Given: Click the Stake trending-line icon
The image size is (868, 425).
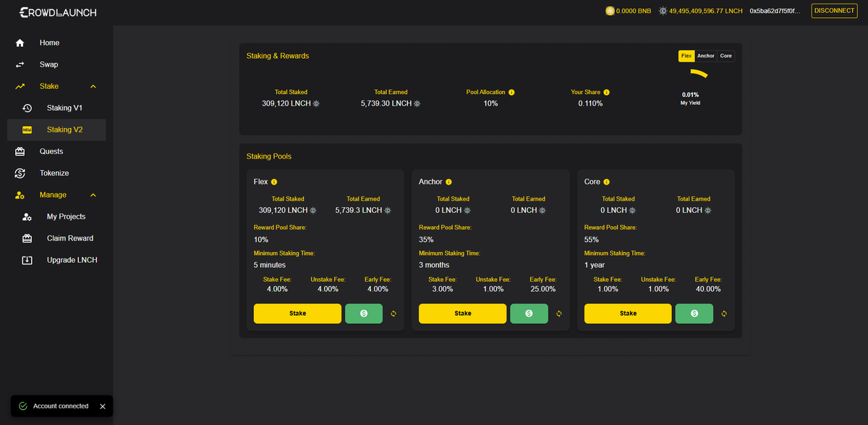Looking at the screenshot, I should (x=20, y=86).
